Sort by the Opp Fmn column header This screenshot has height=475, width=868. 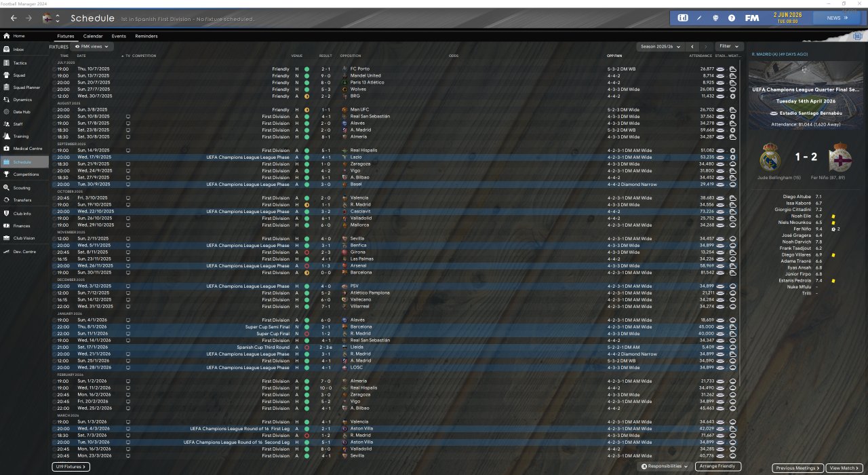click(x=614, y=56)
